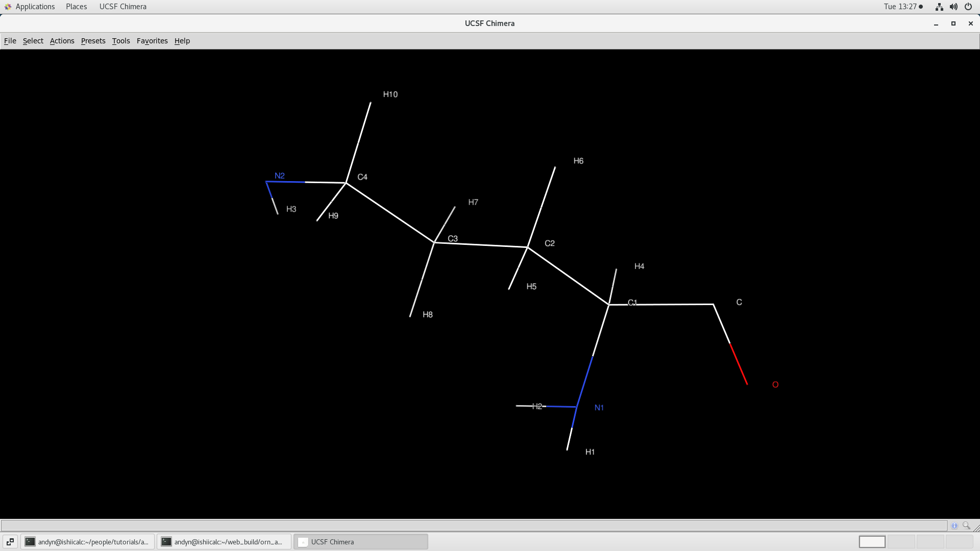
Task: Switch to terminal andyn@ishiicalc:~/people/tutorials
Action: pyautogui.click(x=87, y=542)
